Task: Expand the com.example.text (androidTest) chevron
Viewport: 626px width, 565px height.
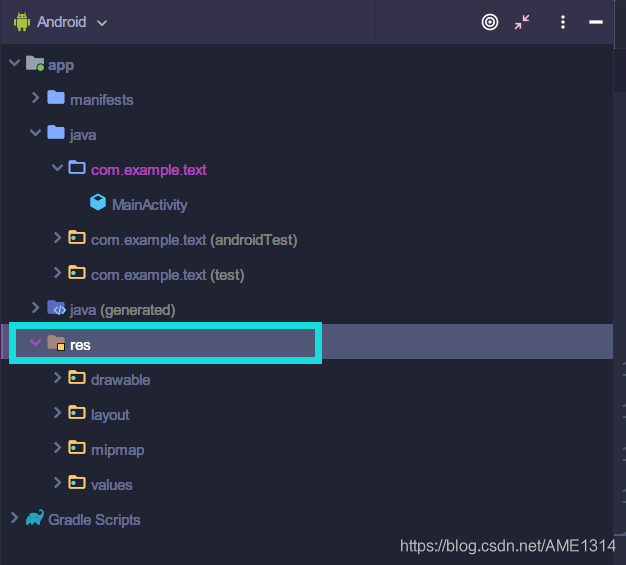Action: [57, 238]
